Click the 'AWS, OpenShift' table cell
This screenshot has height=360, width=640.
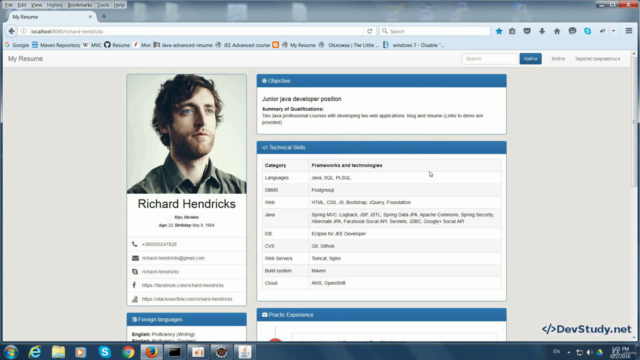pos(404,283)
